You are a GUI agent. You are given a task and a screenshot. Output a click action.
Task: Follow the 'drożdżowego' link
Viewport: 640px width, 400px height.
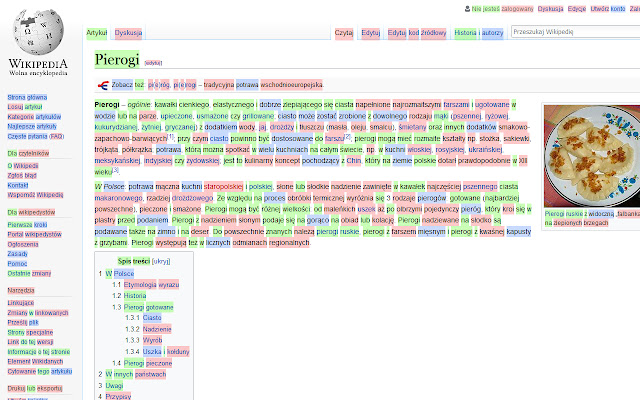pyautogui.click(x=192, y=198)
